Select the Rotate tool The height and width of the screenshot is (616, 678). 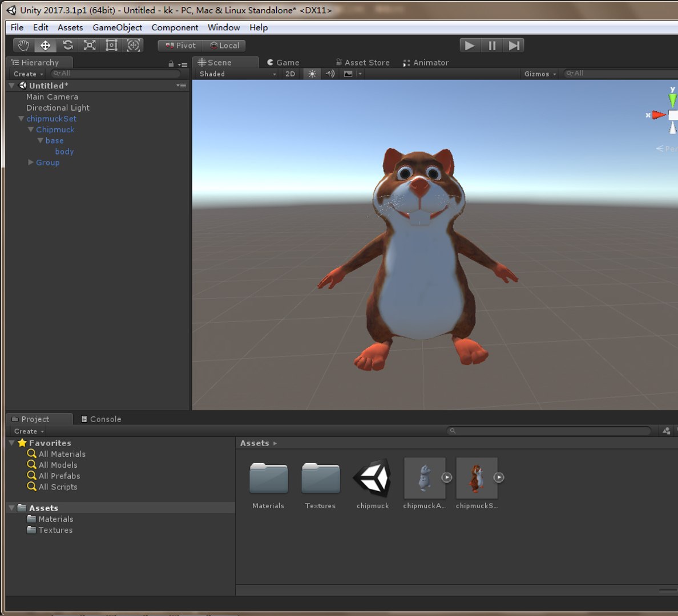pos(67,46)
